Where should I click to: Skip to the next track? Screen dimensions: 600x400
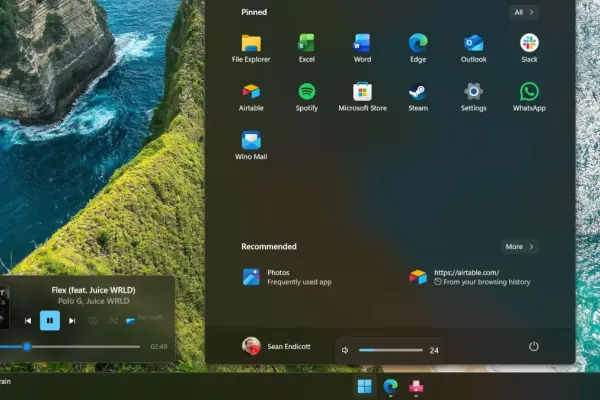point(72,321)
